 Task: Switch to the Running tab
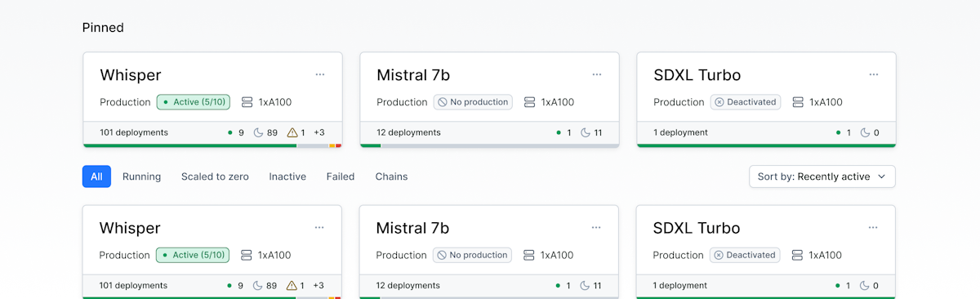click(x=141, y=176)
